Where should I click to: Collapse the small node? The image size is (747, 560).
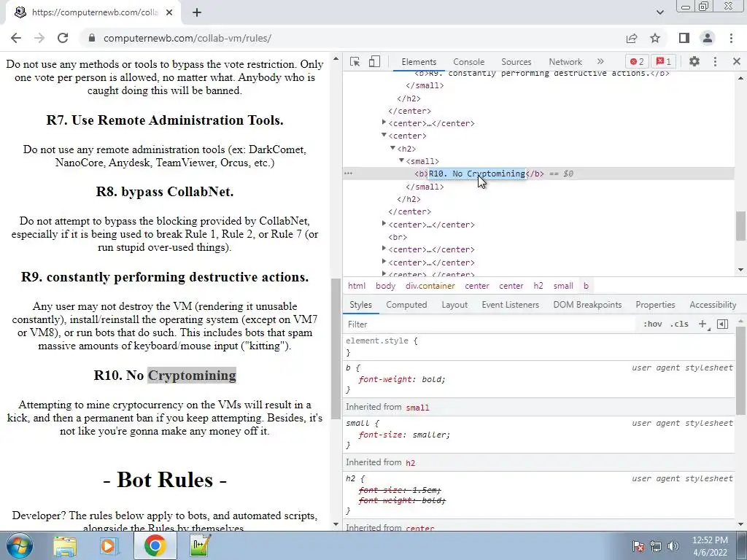click(x=402, y=160)
